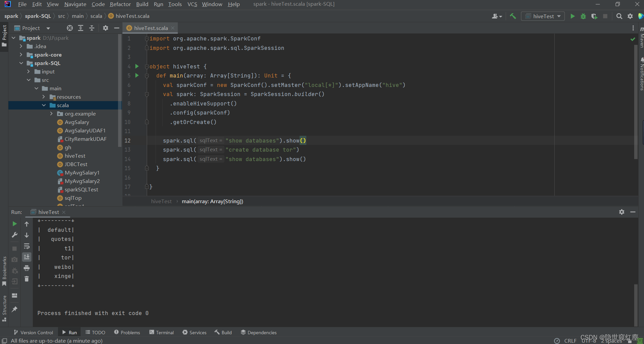The image size is (644, 344).
Task: Open hiveTest run configuration dropdown
Action: pos(543,16)
